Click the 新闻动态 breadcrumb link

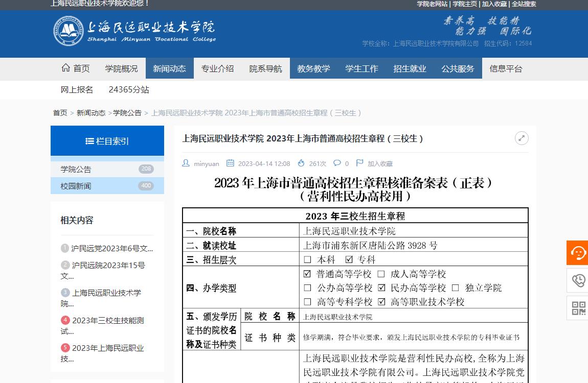(91, 113)
